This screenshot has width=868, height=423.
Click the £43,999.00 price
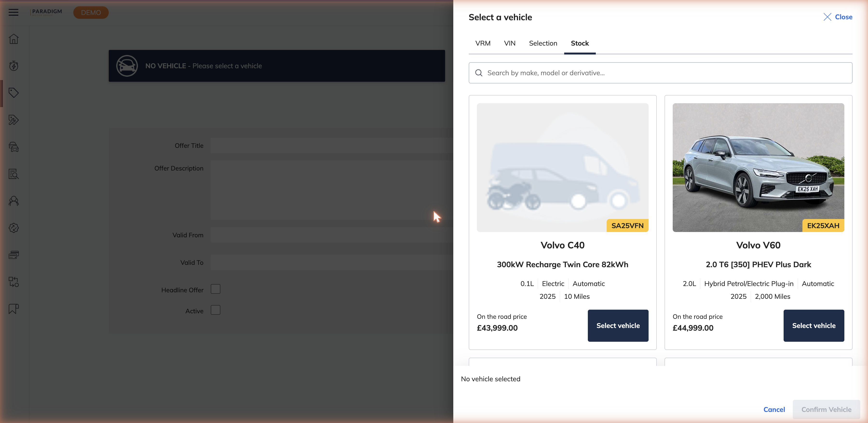click(497, 328)
